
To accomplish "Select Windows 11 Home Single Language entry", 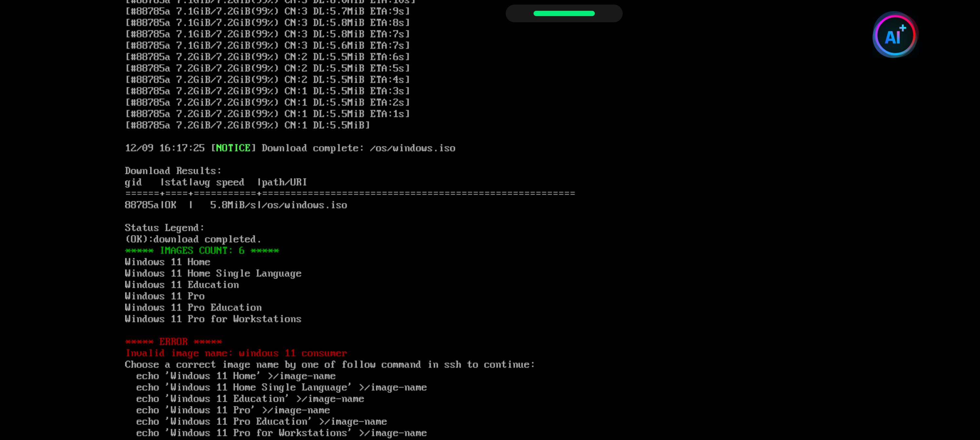I will point(213,273).
